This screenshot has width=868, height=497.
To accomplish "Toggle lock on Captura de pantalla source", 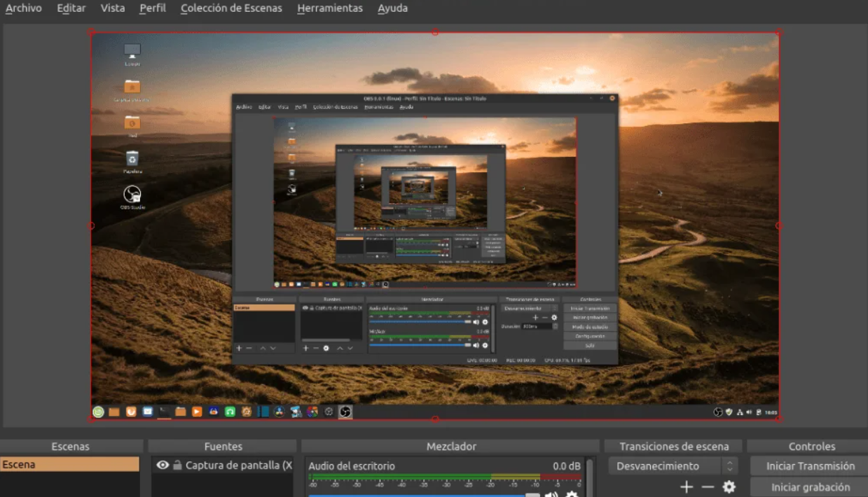I will tap(177, 465).
